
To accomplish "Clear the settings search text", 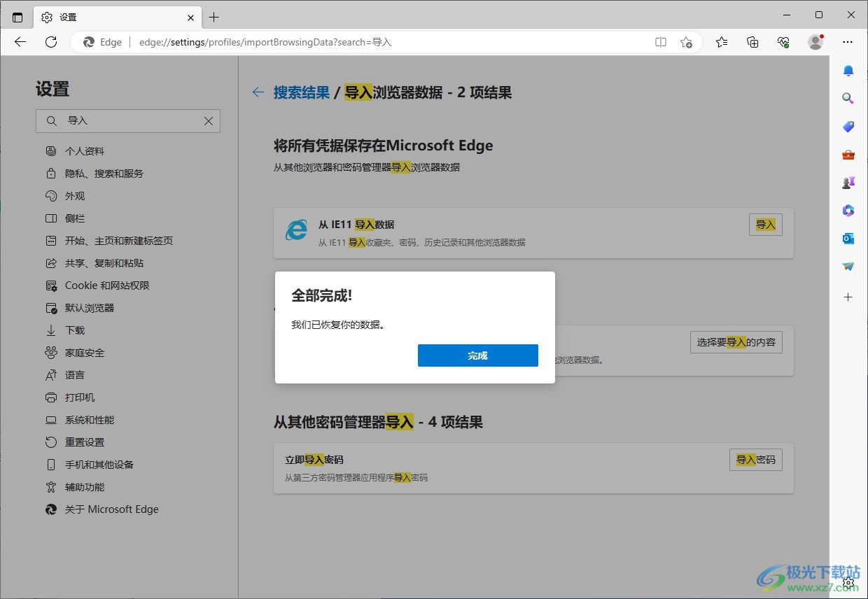I will (x=209, y=121).
